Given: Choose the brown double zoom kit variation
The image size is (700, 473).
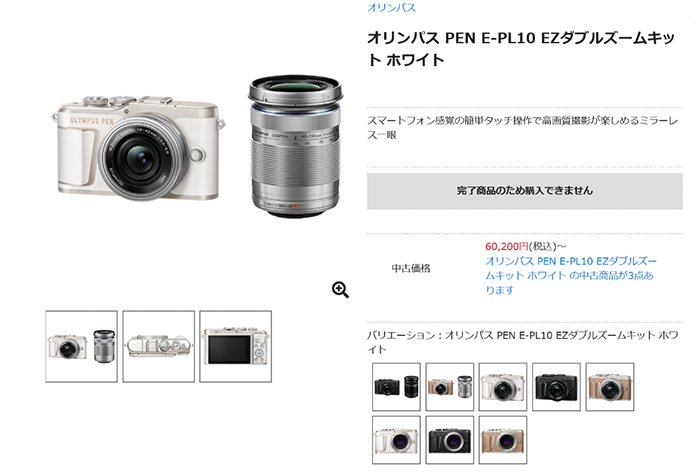Looking at the screenshot, I should tap(450, 387).
